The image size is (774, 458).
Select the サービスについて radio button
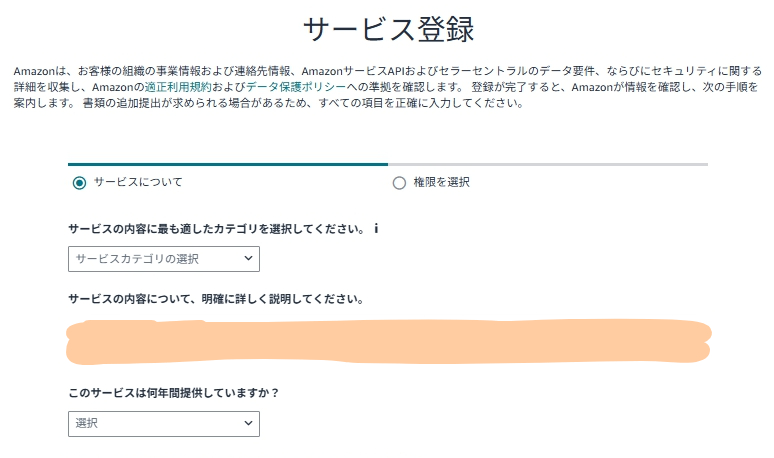(x=80, y=183)
